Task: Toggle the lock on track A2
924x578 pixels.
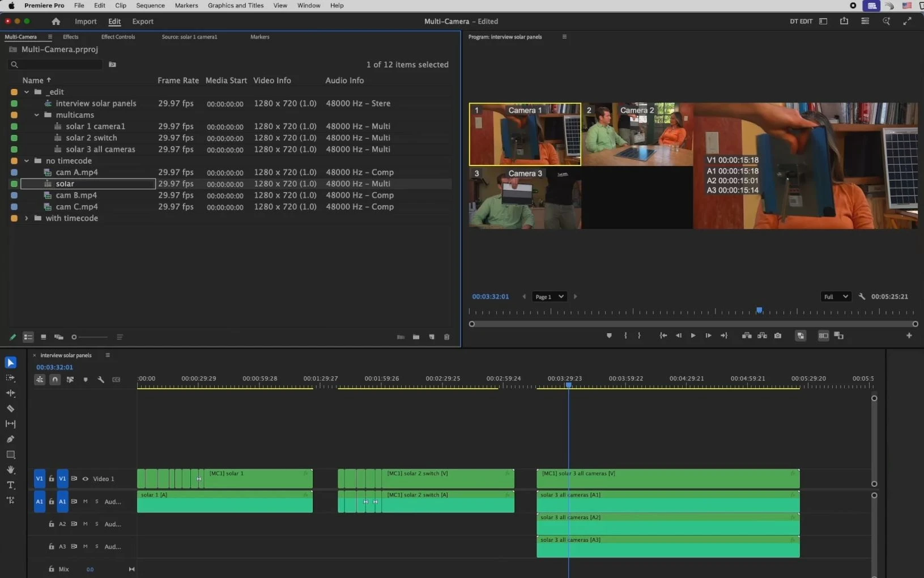Action: (52, 524)
